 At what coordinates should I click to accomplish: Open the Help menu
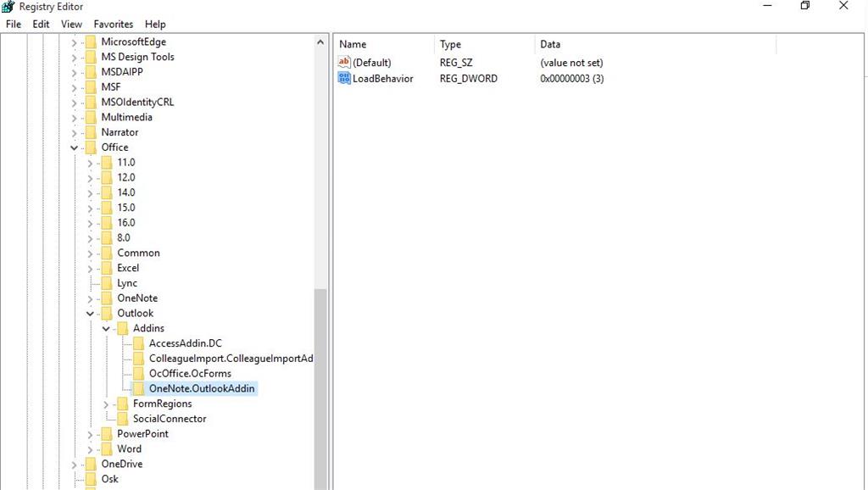pos(155,25)
